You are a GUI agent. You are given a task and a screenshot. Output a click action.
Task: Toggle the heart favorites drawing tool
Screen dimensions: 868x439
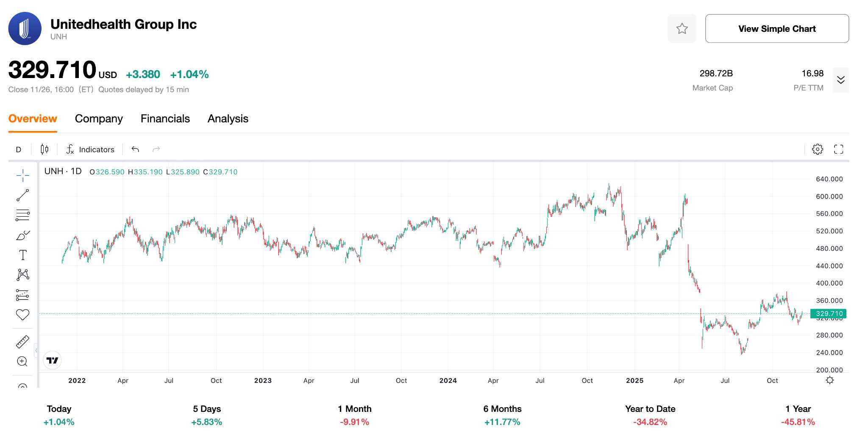pyautogui.click(x=23, y=314)
